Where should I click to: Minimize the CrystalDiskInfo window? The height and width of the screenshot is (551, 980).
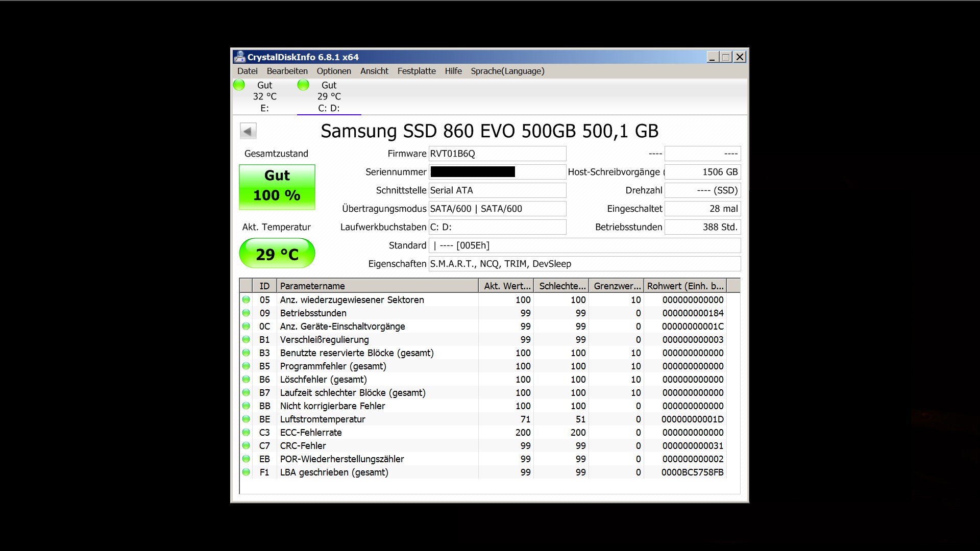point(713,57)
